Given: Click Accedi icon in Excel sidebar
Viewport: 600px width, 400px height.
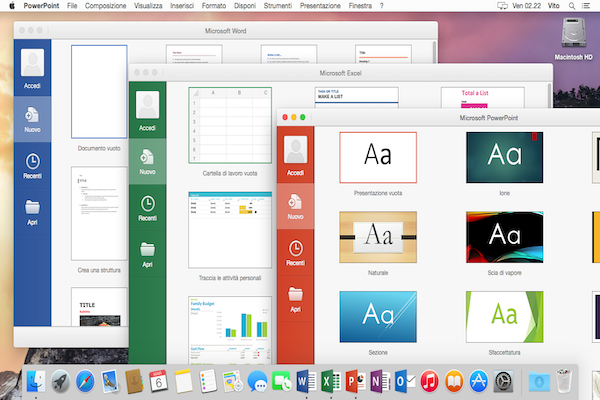Looking at the screenshot, I should click(x=147, y=105).
